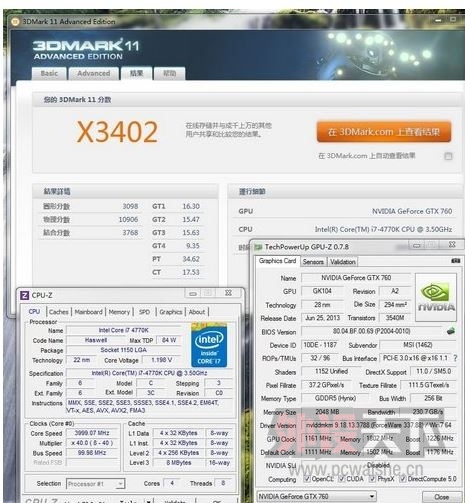Switch to the Advanced tab in 3DMark

coord(94,73)
